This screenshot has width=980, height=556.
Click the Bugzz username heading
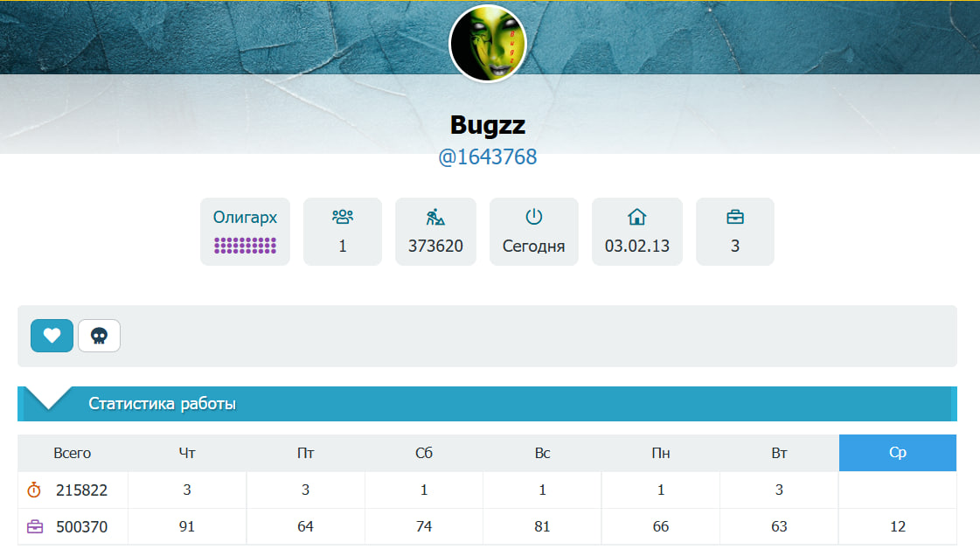point(488,125)
